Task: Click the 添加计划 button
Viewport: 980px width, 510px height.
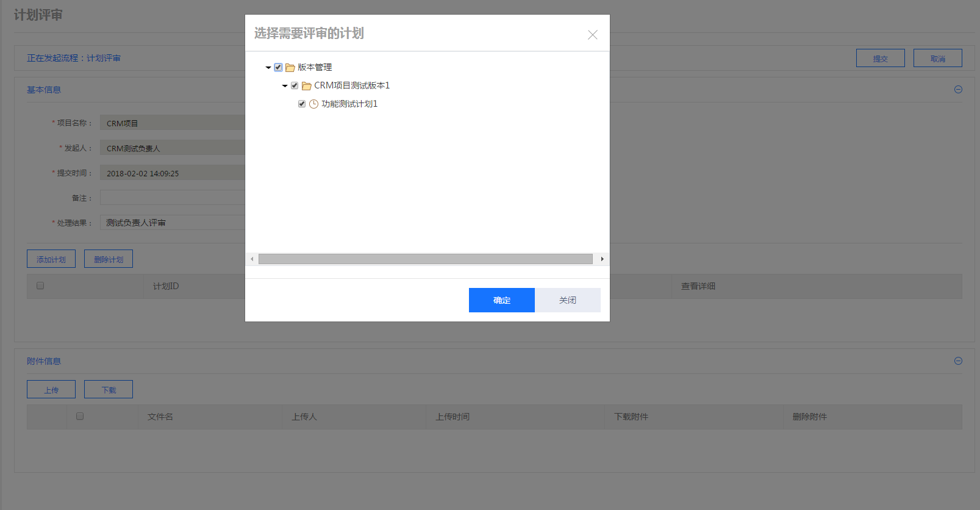Action: 51,259
